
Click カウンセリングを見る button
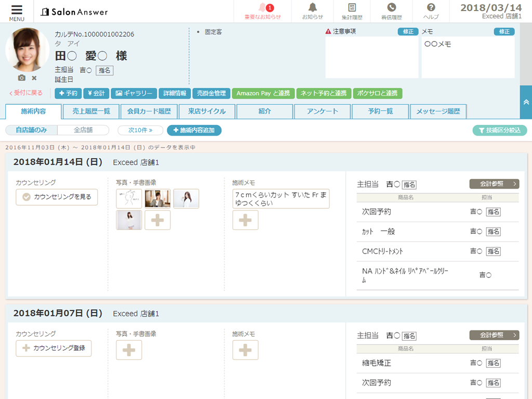coord(57,197)
